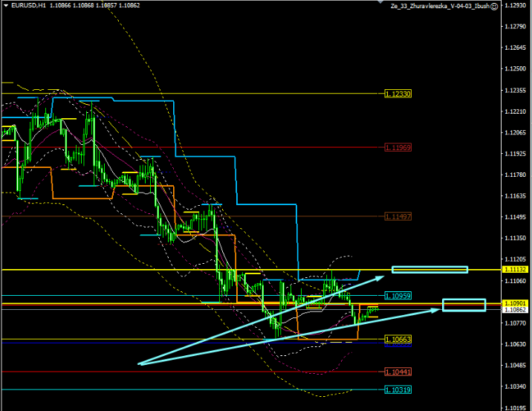Click the chart menu triangle beside EURUSD,H1
This screenshot has width=532, height=411.
tap(5, 5)
